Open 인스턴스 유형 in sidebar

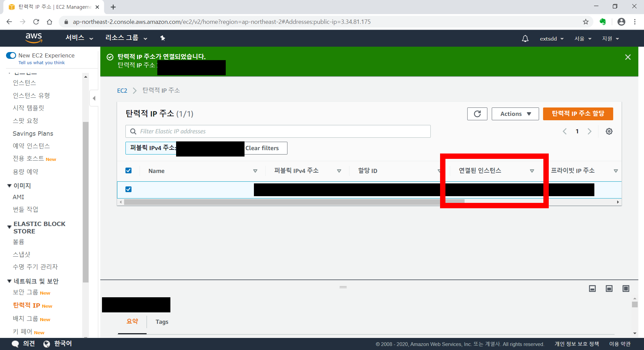[32, 95]
